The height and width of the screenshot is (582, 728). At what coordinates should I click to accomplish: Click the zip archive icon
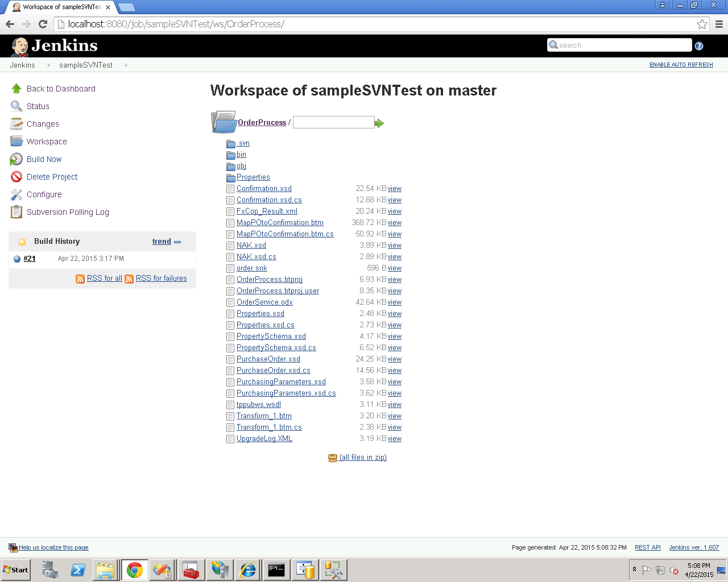[x=333, y=458]
